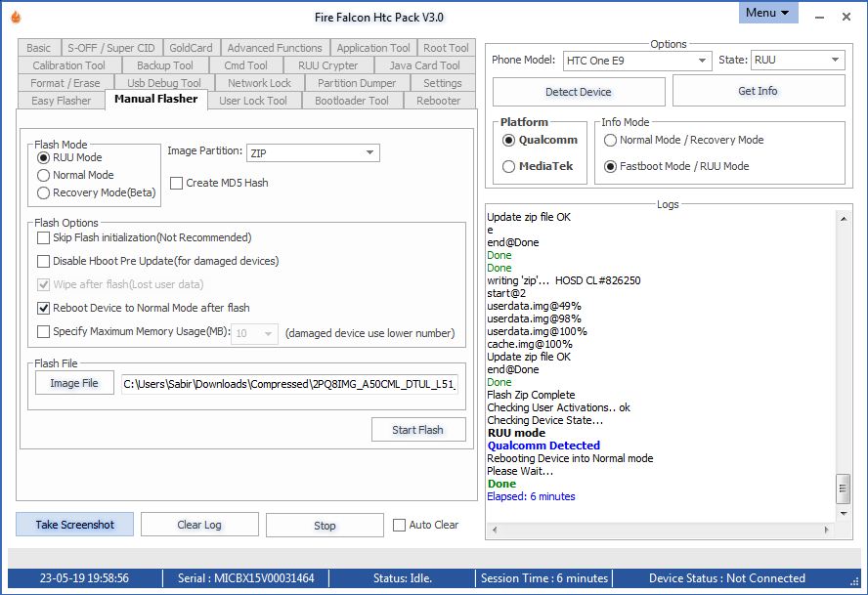Switch to Java Card Tool tab
The image size is (868, 595).
424,65
